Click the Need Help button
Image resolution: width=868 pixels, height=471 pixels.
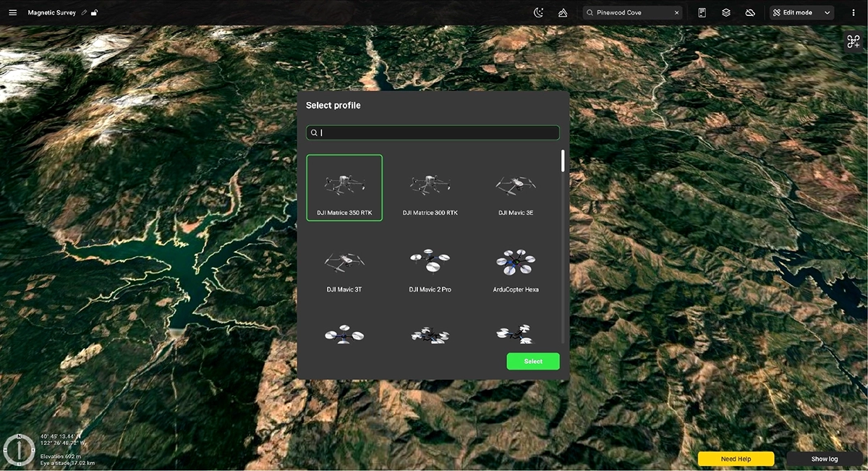point(736,459)
